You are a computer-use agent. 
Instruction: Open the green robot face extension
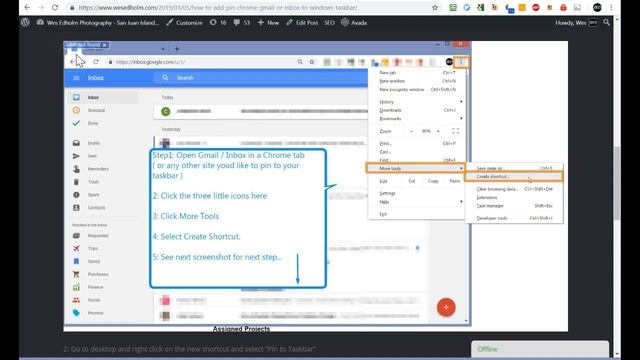pyautogui.click(x=453, y=7)
